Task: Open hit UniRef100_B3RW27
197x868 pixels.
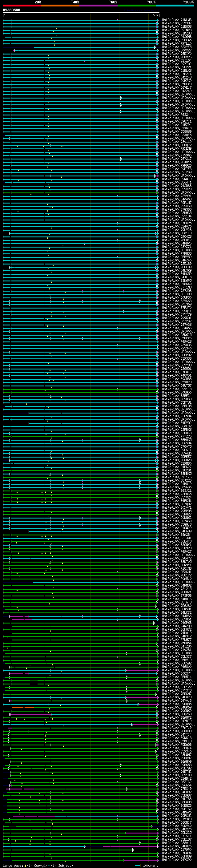Action: 177,515
